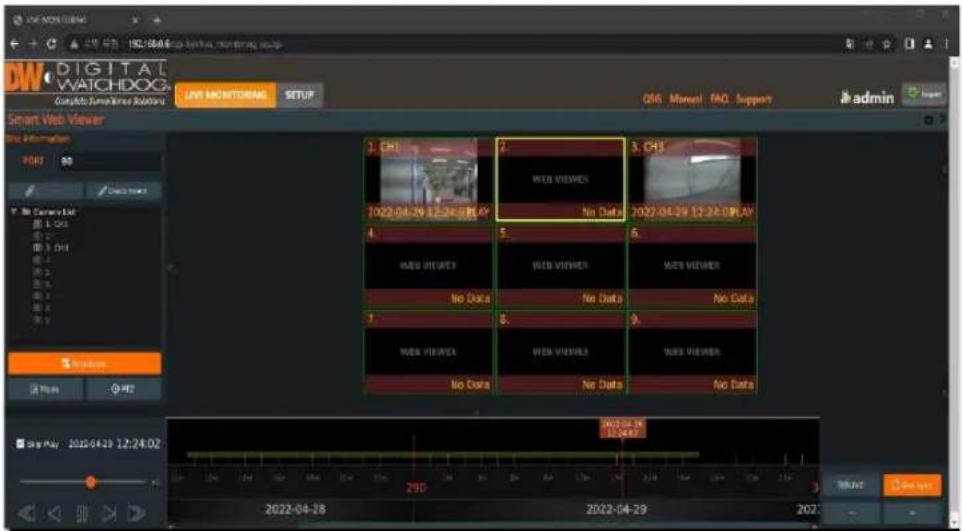Click the timeline current-time marker label
The width and height of the screenshot is (962, 531).
(622, 428)
